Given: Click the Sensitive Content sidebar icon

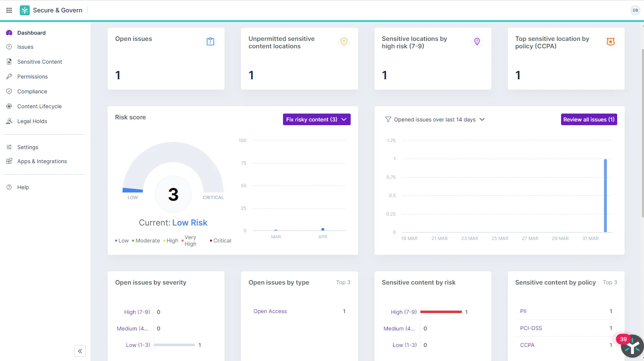Looking at the screenshot, I should 9,62.
